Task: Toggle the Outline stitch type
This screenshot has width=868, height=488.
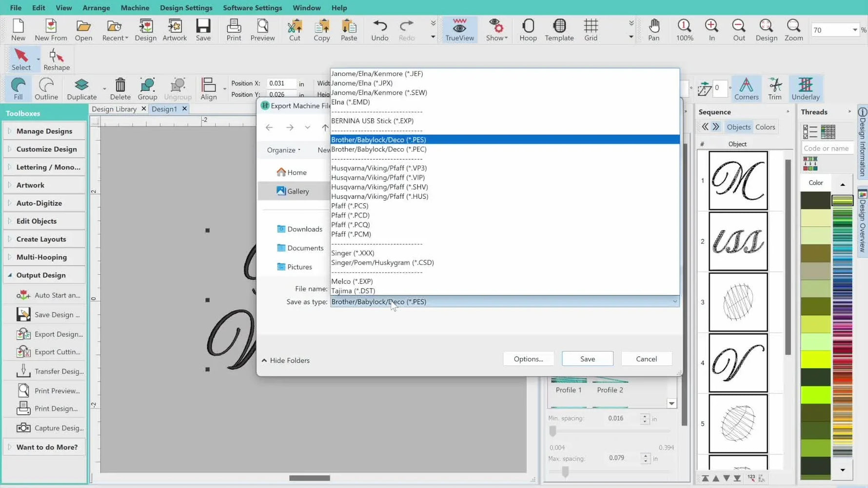Action: pyautogui.click(x=46, y=89)
